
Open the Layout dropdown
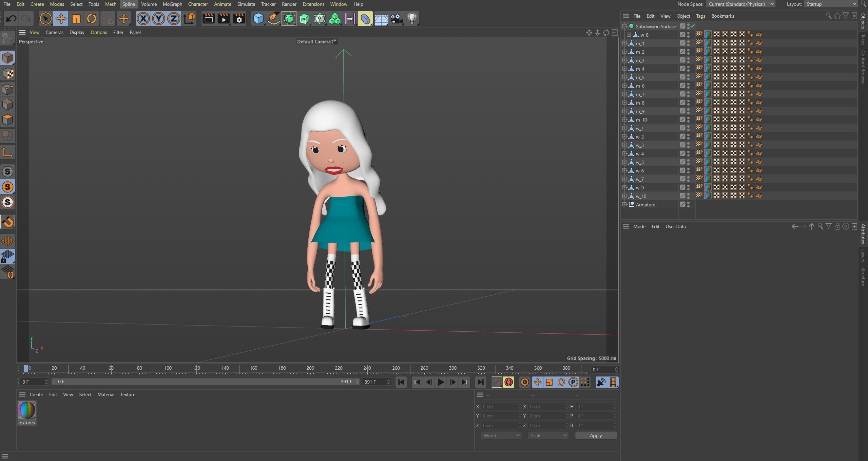click(x=831, y=4)
